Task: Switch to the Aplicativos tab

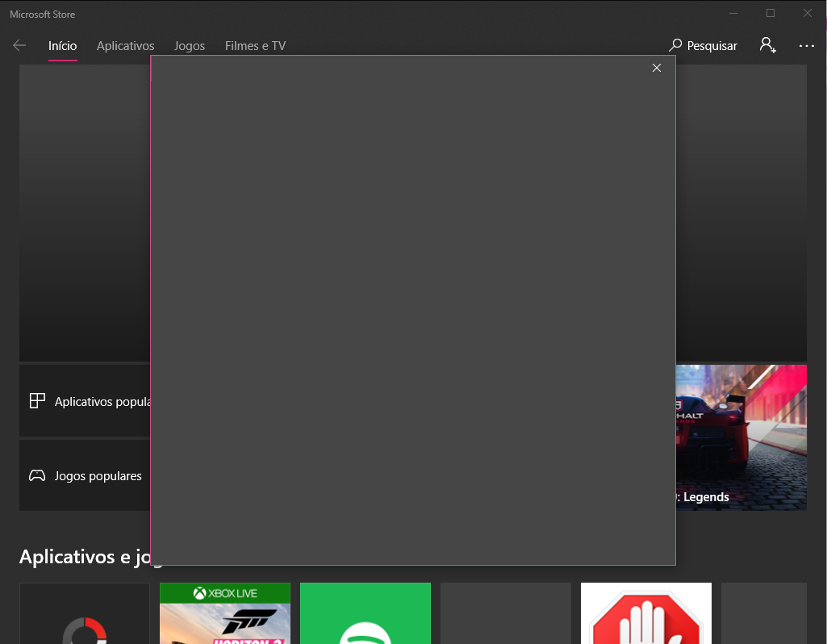Action: [126, 46]
